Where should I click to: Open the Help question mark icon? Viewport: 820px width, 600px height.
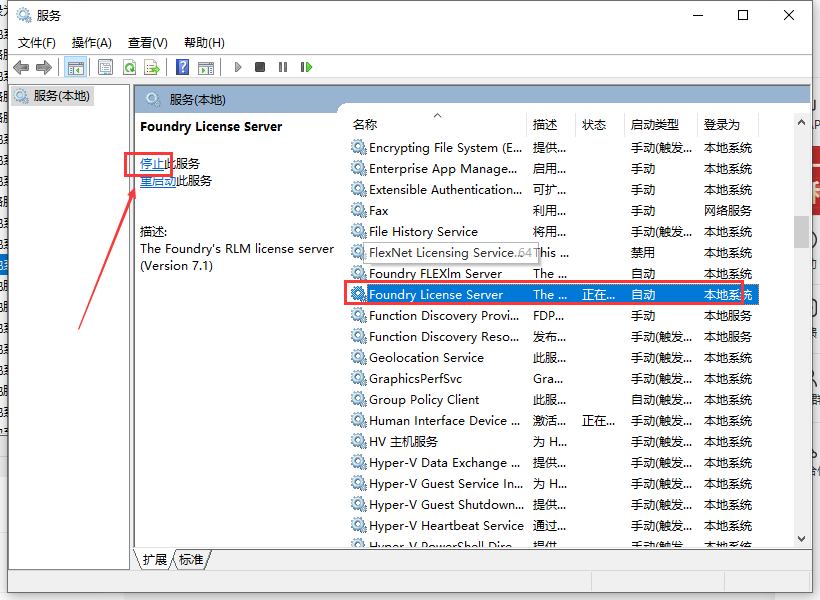[183, 67]
